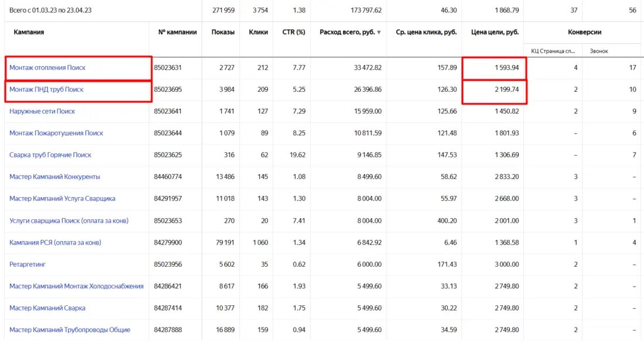
Task: Click the Мастер Кампаний Сварка link
Action: pyautogui.click(x=47, y=308)
